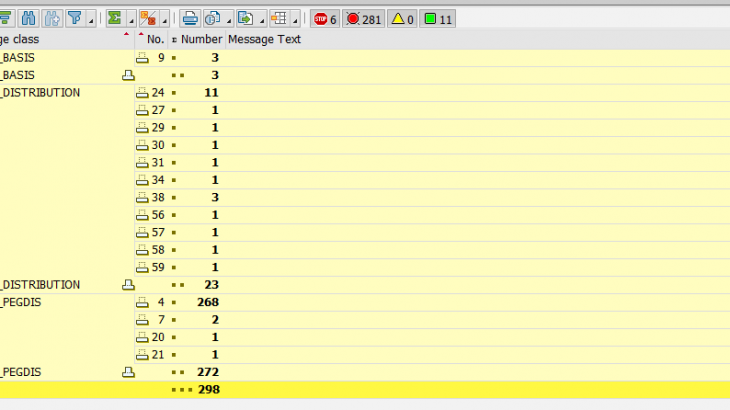
Task: Open long text icon for message no. 20
Action: (142, 337)
